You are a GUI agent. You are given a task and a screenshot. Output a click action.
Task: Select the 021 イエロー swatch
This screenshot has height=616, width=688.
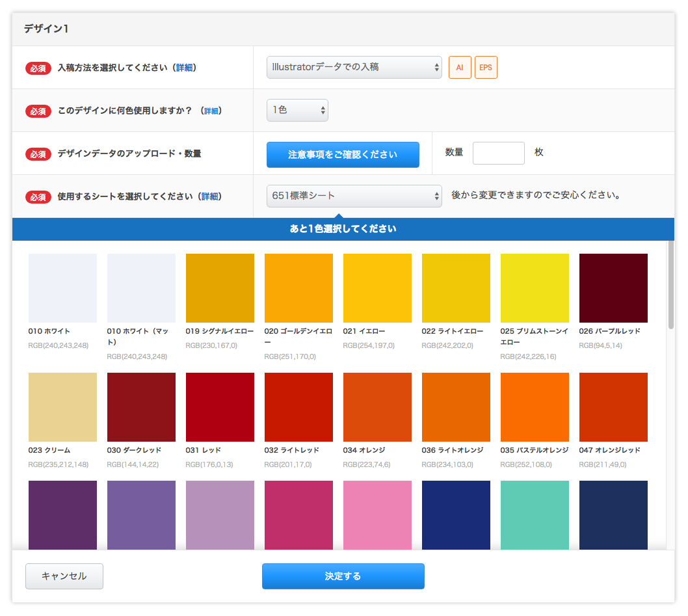377,288
